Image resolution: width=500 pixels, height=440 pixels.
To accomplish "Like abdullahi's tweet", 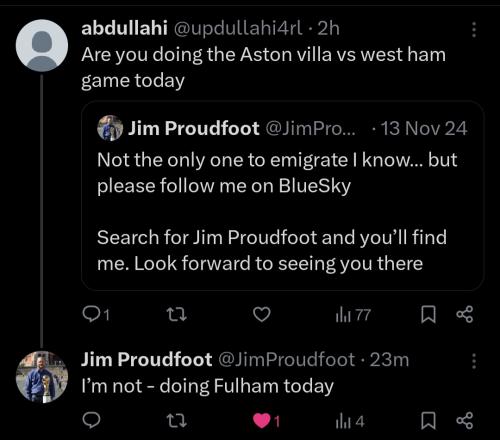I will [261, 314].
